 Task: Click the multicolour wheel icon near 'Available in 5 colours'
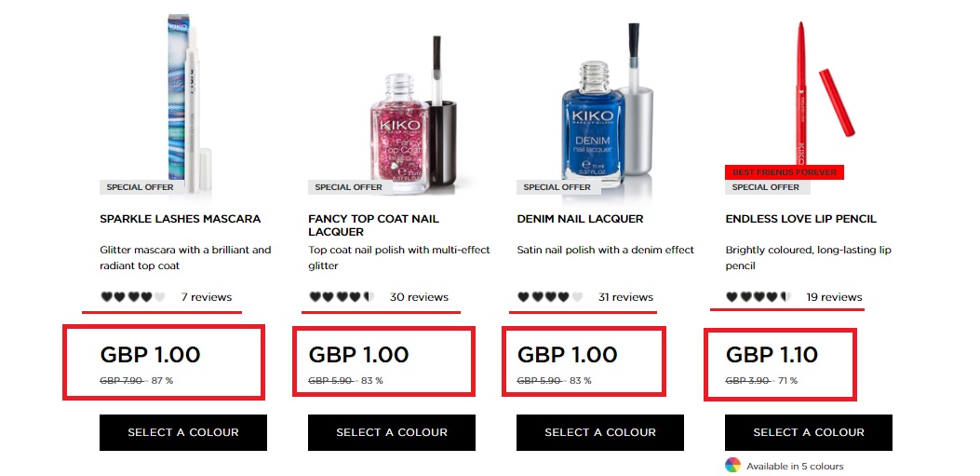click(732, 466)
